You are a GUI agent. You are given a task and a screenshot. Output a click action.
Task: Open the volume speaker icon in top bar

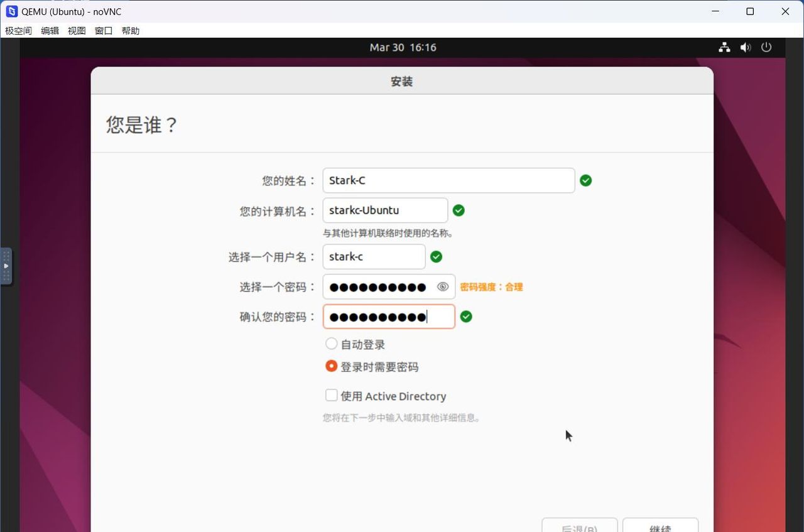tap(745, 47)
